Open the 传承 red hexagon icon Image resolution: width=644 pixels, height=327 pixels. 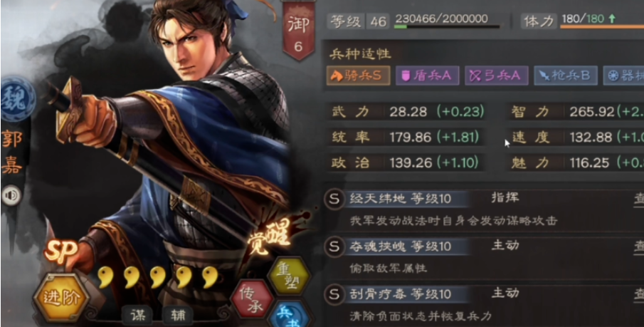click(x=252, y=299)
